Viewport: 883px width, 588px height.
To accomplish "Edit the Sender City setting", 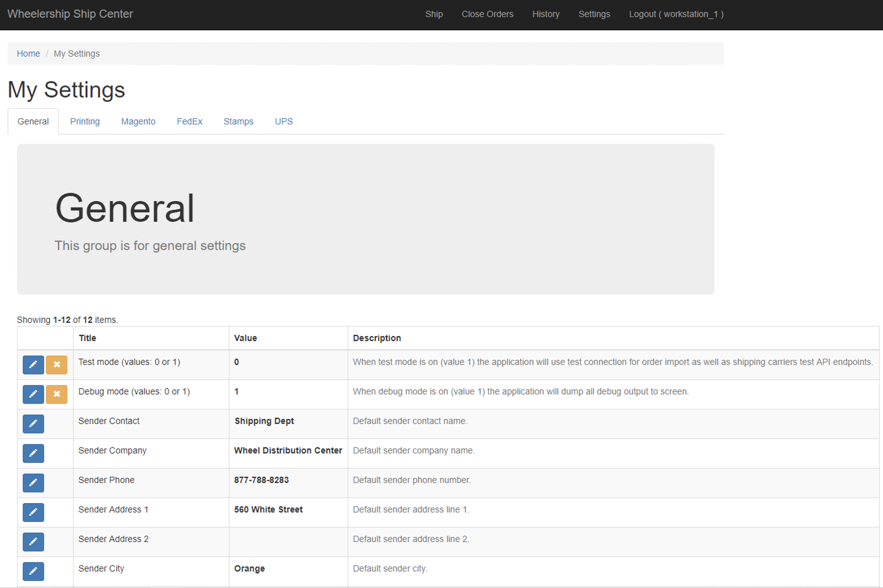I will click(33, 571).
